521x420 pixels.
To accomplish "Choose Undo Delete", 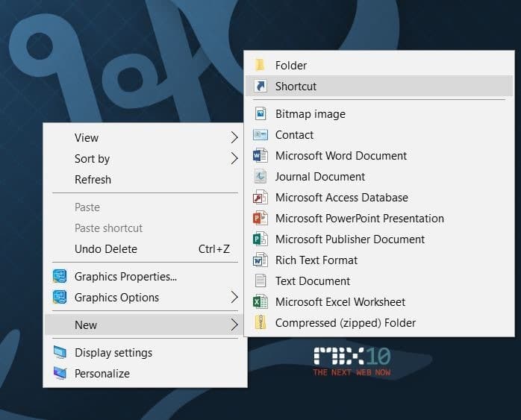I will (145, 249).
